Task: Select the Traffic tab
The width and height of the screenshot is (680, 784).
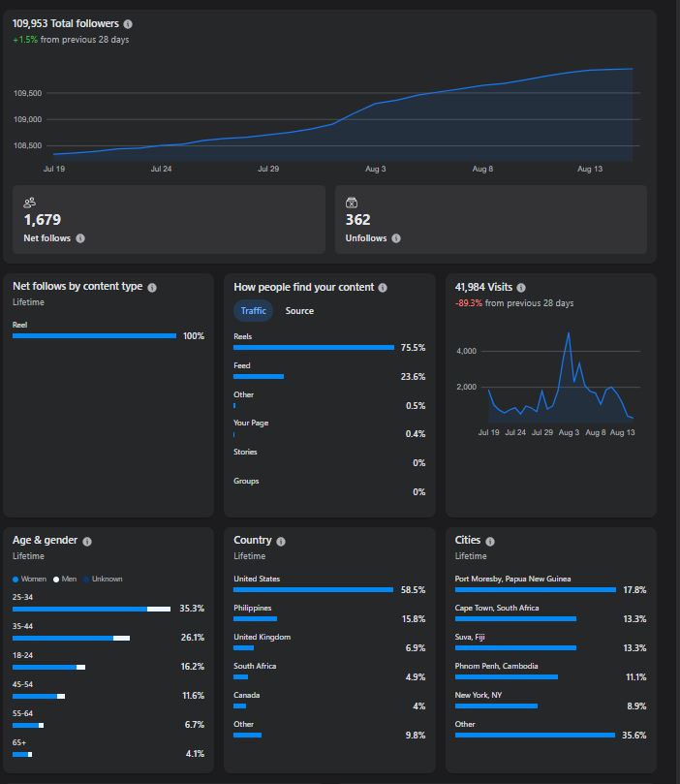Action: tap(254, 311)
